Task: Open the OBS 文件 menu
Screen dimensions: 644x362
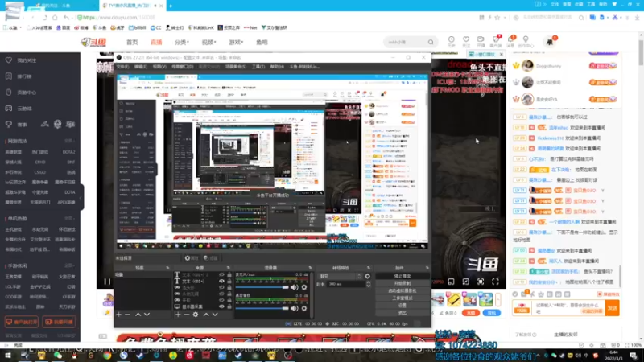Action: (122, 67)
